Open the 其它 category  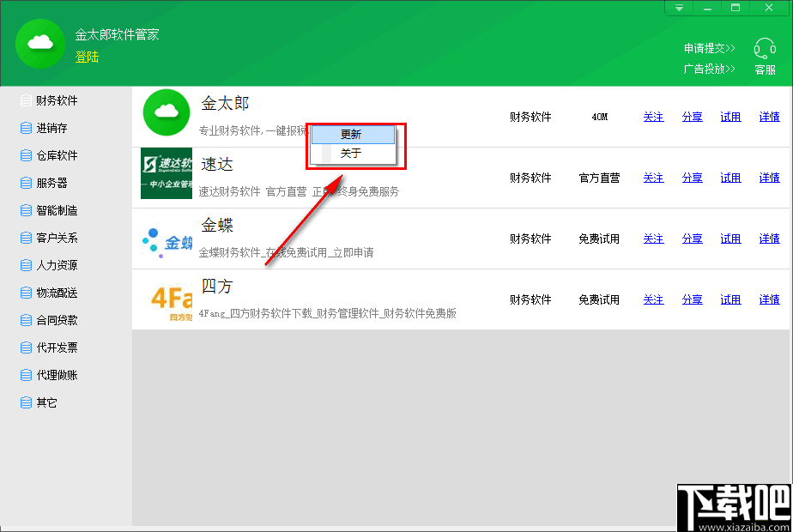click(46, 402)
